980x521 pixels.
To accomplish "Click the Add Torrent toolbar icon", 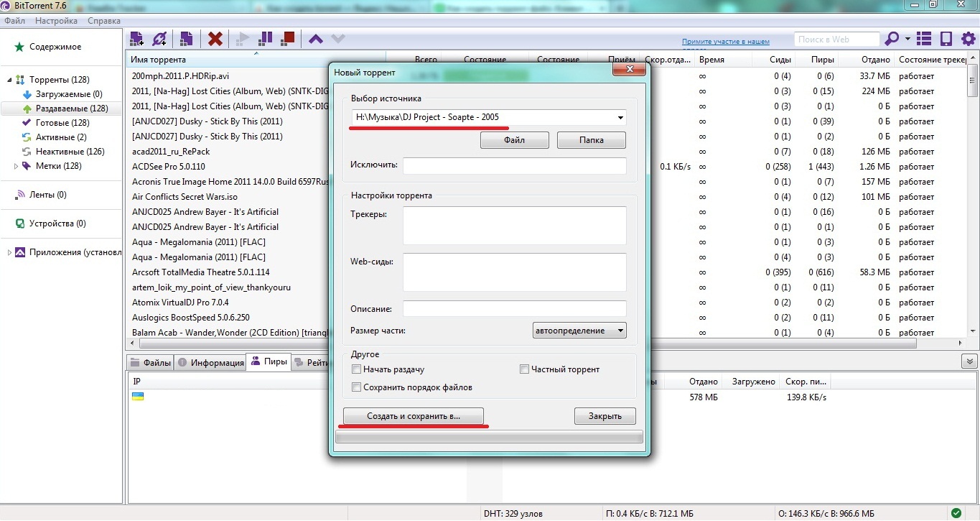I will pyautogui.click(x=136, y=39).
